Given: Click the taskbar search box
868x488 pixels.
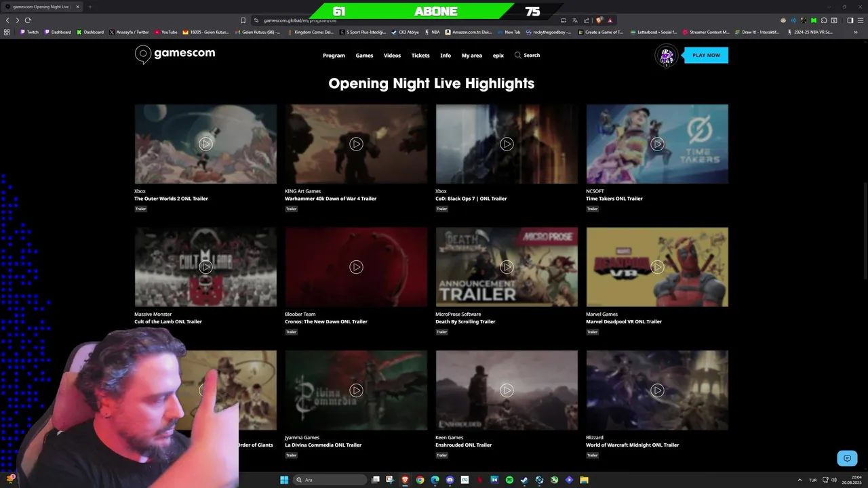Looking at the screenshot, I should (330, 480).
